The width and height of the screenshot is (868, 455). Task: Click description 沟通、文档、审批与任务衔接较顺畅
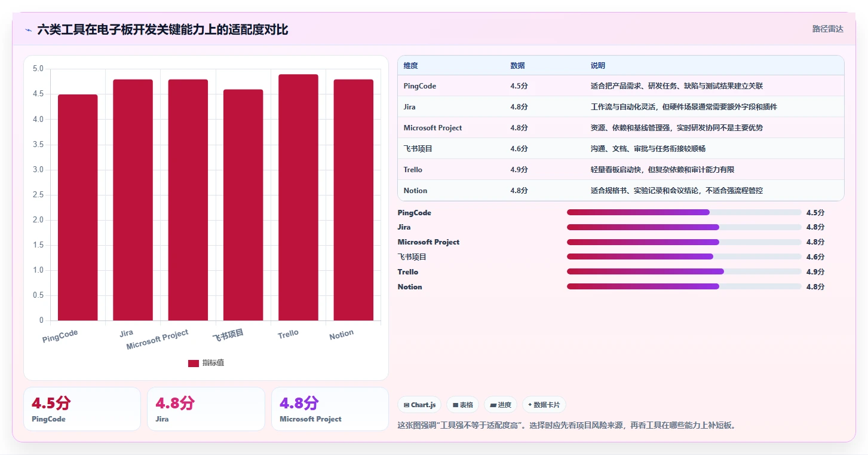[648, 149]
